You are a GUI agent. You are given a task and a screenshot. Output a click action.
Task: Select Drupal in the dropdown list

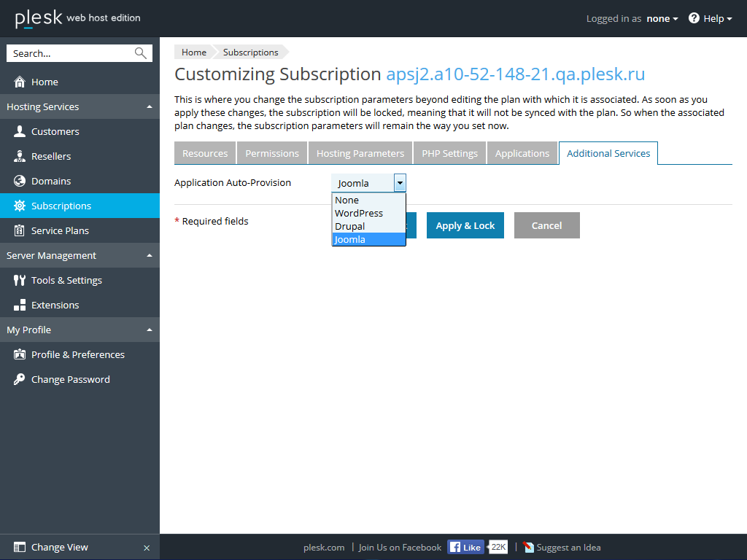(350, 226)
